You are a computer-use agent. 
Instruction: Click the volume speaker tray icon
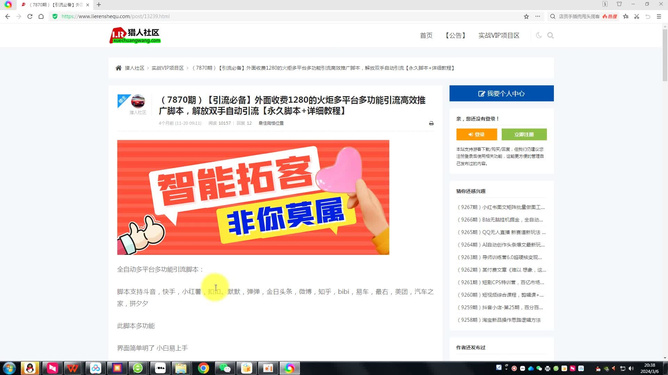point(631,369)
